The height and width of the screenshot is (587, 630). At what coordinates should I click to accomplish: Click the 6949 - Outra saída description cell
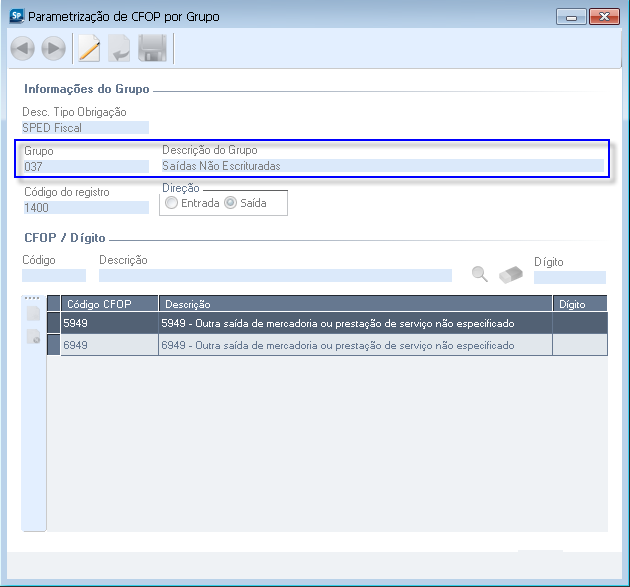(356, 345)
